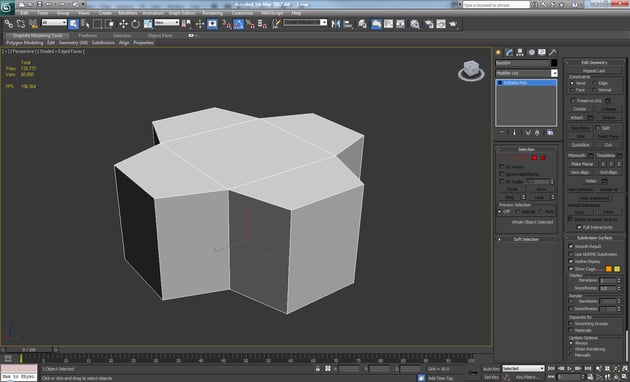Expand the Soft Selection rollout
Screen dimensions: 630x382
526,239
